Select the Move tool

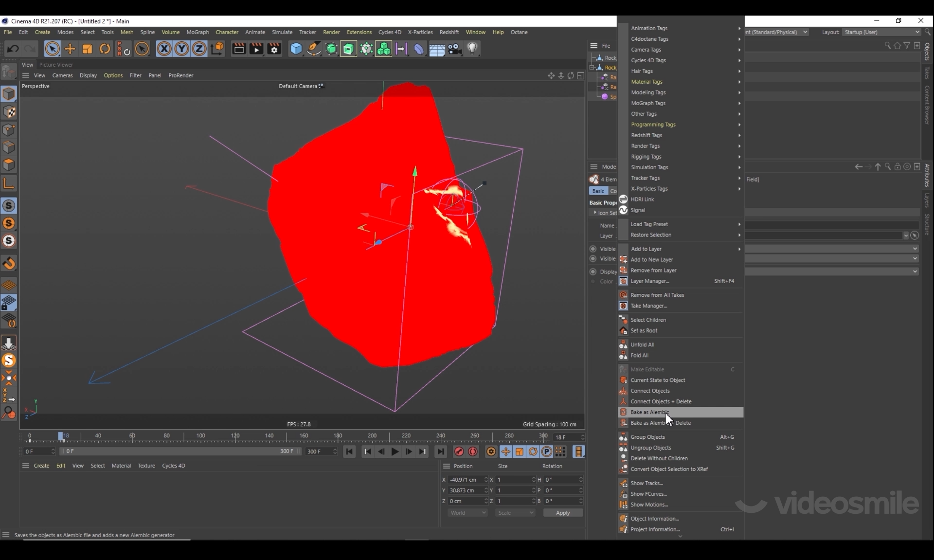point(70,49)
